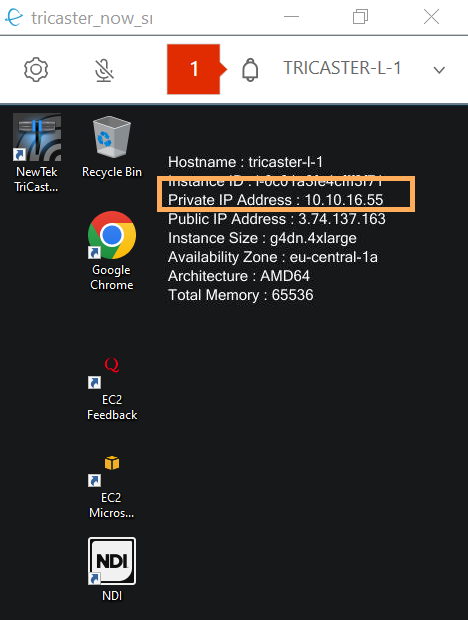Minimize the tricaster session window
This screenshot has width=468, height=620.
click(x=291, y=17)
